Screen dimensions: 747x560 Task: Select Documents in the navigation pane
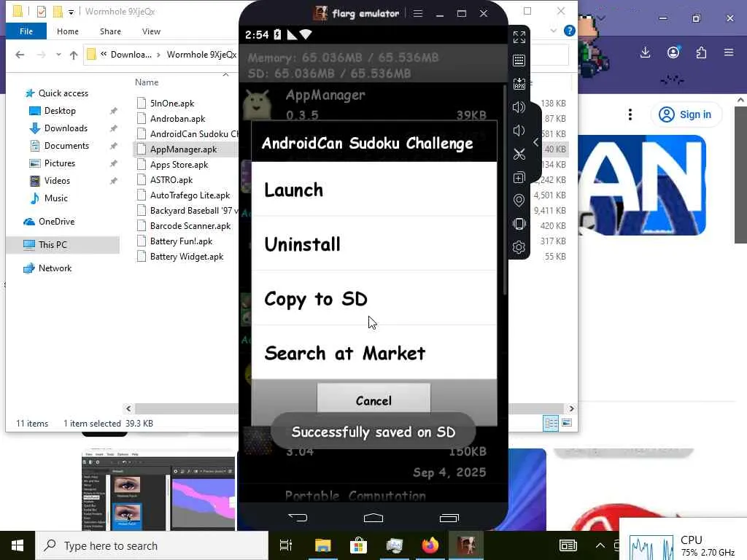point(66,146)
